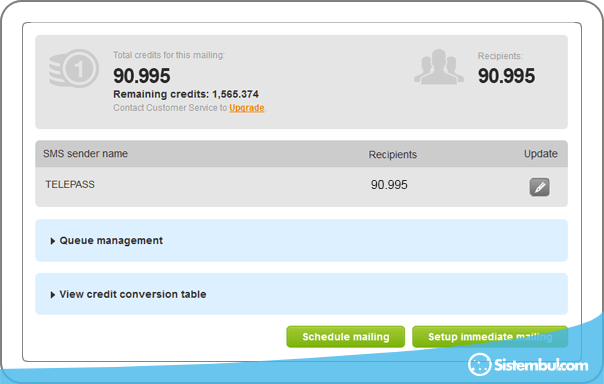Click the recipients people group icon

tap(439, 67)
